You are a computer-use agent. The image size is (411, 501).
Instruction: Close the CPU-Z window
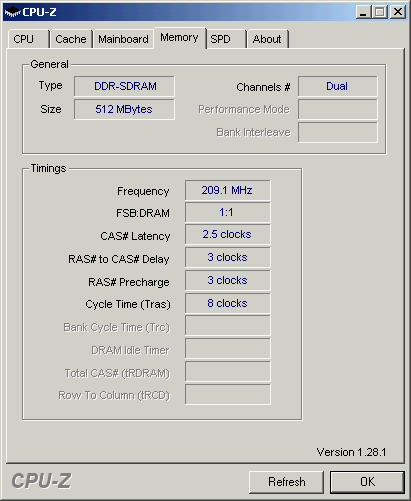click(x=398, y=12)
